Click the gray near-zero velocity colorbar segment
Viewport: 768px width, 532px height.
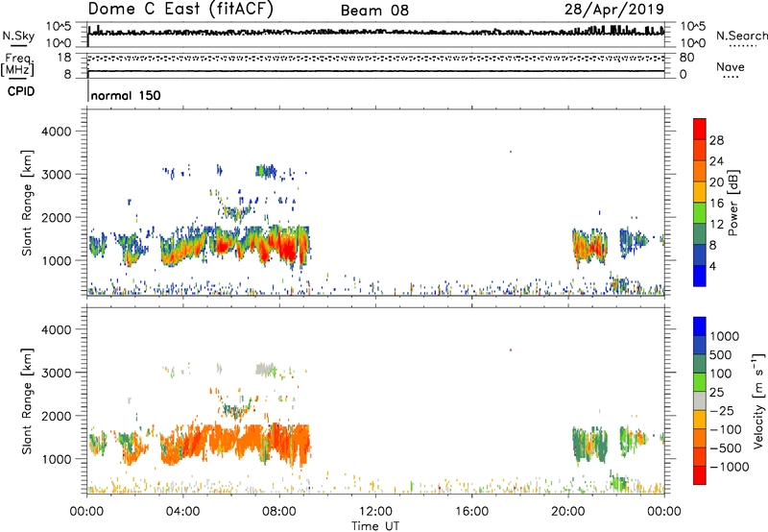(x=700, y=400)
